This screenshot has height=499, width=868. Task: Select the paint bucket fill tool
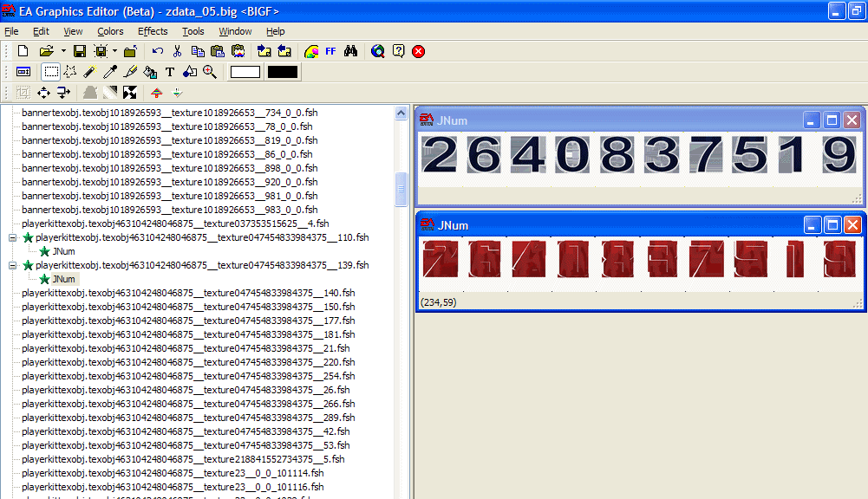(150, 72)
